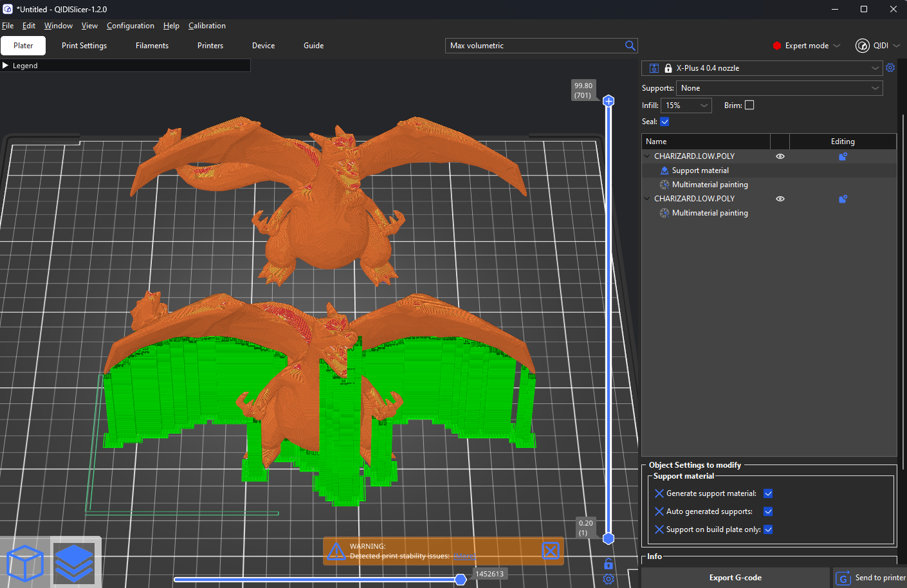The height and width of the screenshot is (588, 907).
Task: Click the QIDISlicer app title icon
Action: click(x=8, y=9)
